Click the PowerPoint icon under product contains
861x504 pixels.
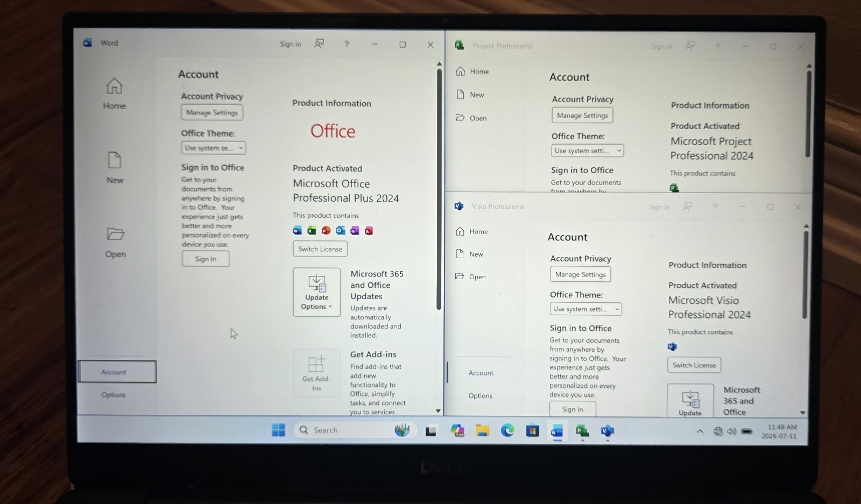click(326, 231)
